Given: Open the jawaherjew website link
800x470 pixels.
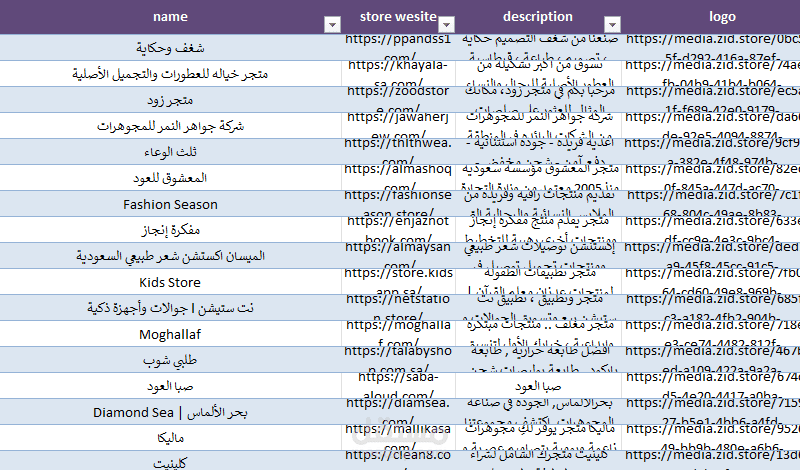Looking at the screenshot, I should tap(398, 126).
